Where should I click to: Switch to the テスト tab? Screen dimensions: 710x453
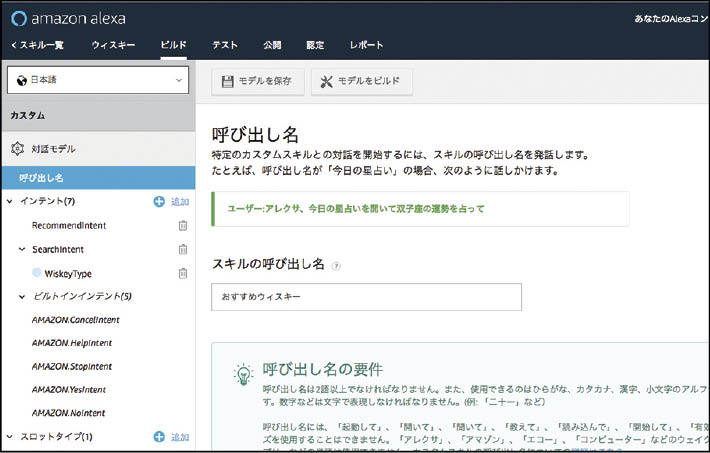point(225,45)
